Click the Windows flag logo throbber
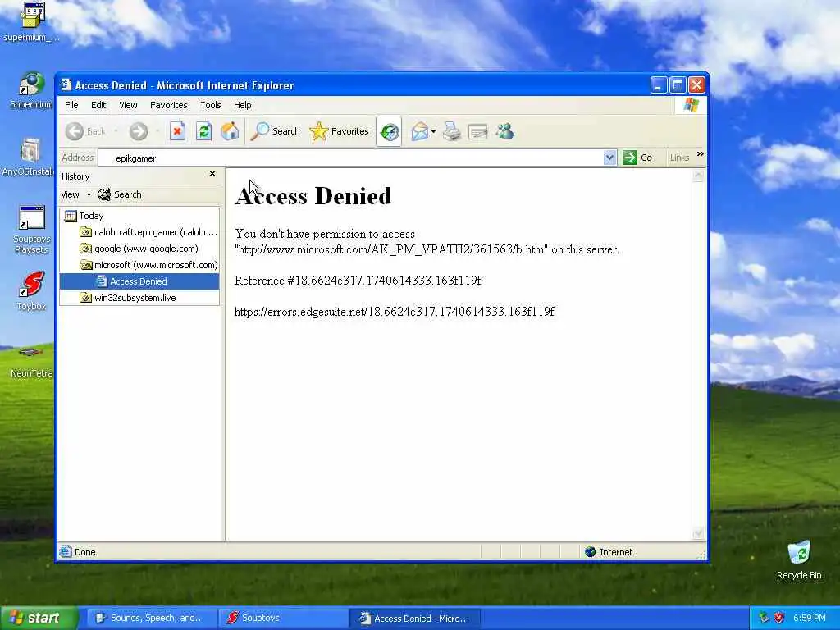Screen dimensions: 840x630 [691, 104]
